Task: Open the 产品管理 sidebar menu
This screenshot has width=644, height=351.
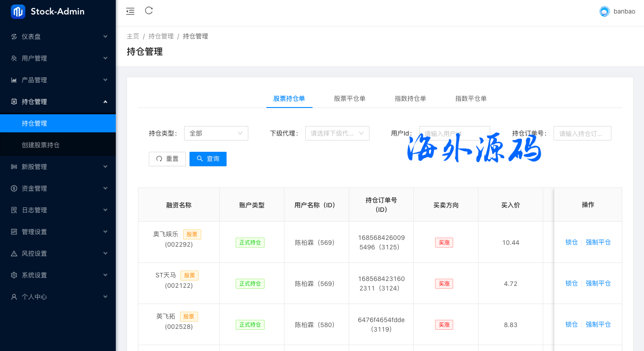Action: click(x=58, y=80)
